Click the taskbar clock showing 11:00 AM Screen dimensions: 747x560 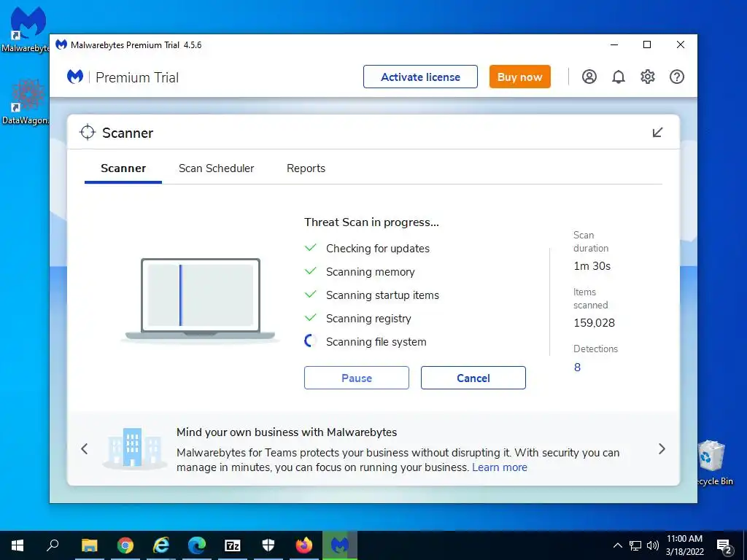pyautogui.click(x=684, y=545)
